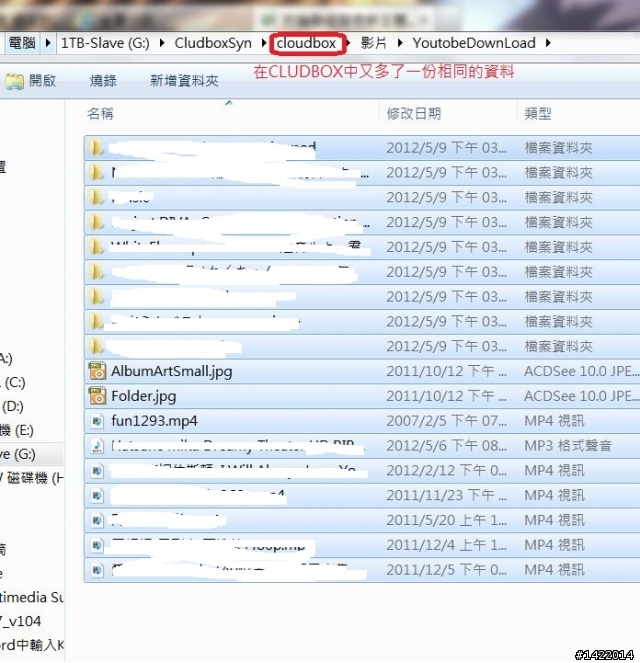Screen dimensions: 640x663
Task: Click the MP4 icon dated 2011/12/4
Action: pos(97,545)
